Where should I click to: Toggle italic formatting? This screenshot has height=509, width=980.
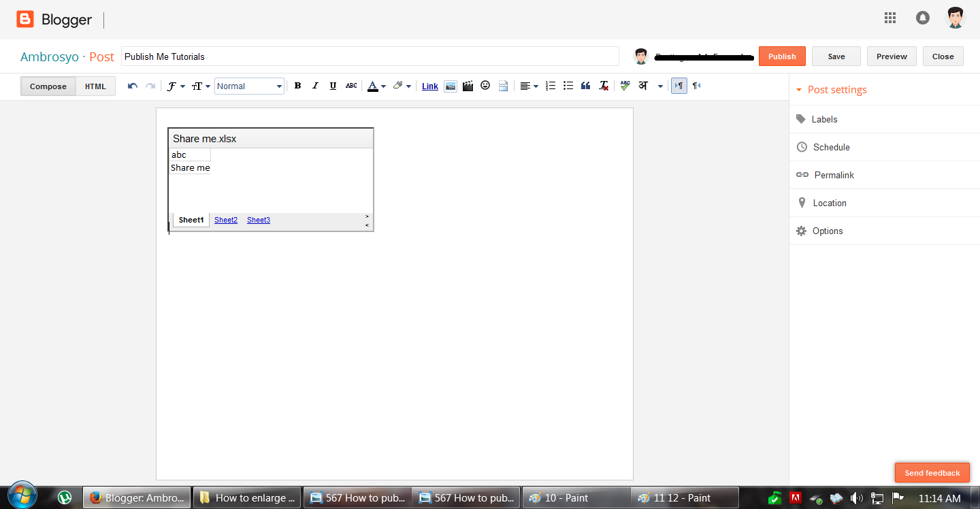[315, 86]
